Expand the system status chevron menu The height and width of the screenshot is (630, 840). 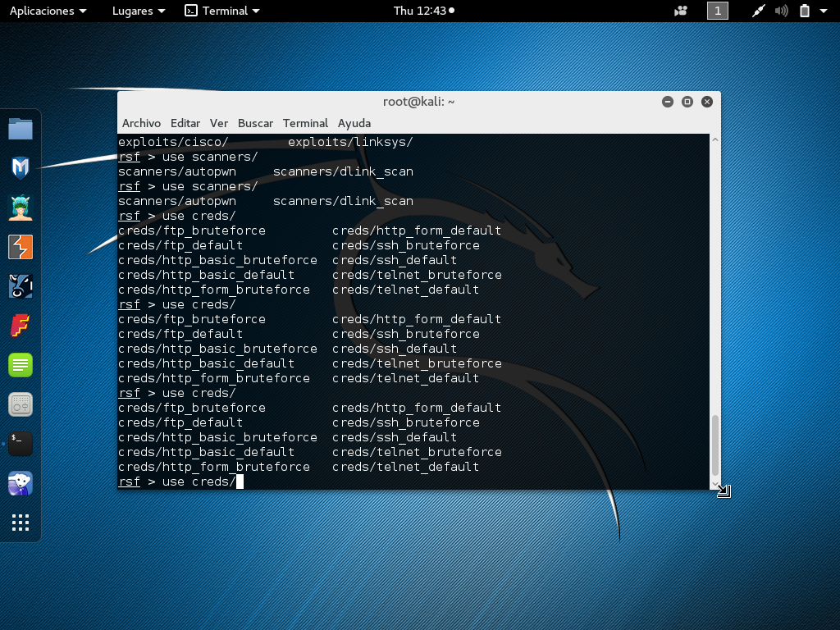coord(824,11)
